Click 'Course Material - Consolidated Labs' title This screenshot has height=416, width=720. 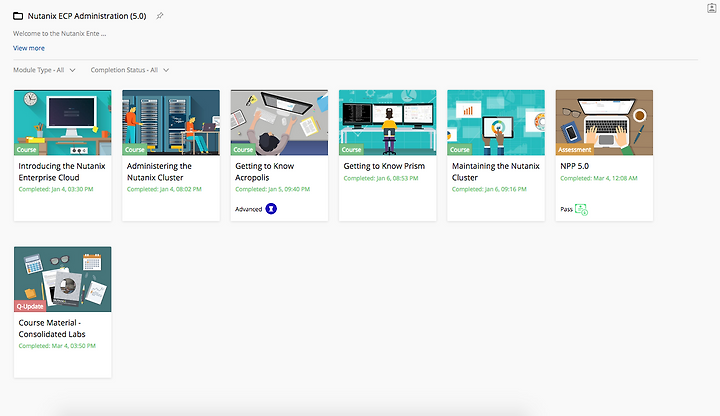[x=52, y=328]
